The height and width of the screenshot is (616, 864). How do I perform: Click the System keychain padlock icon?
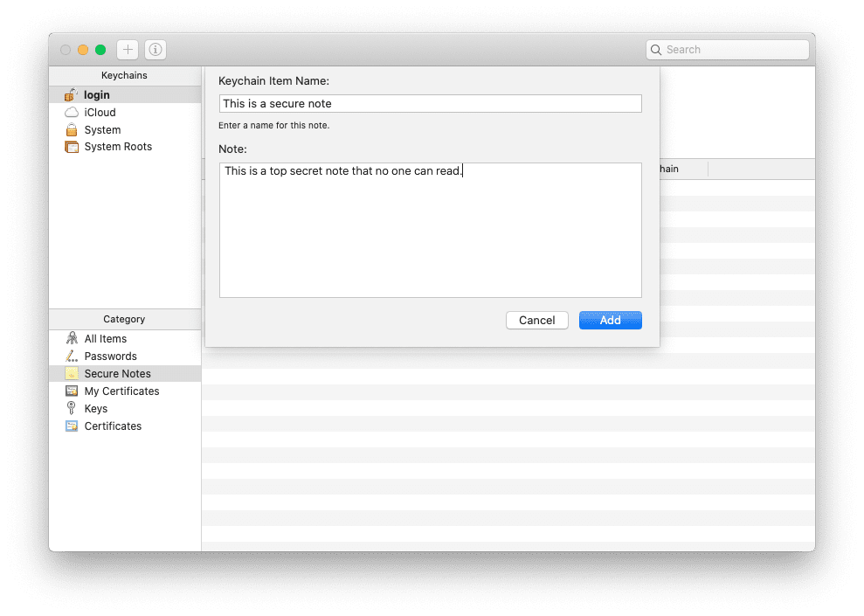[72, 130]
